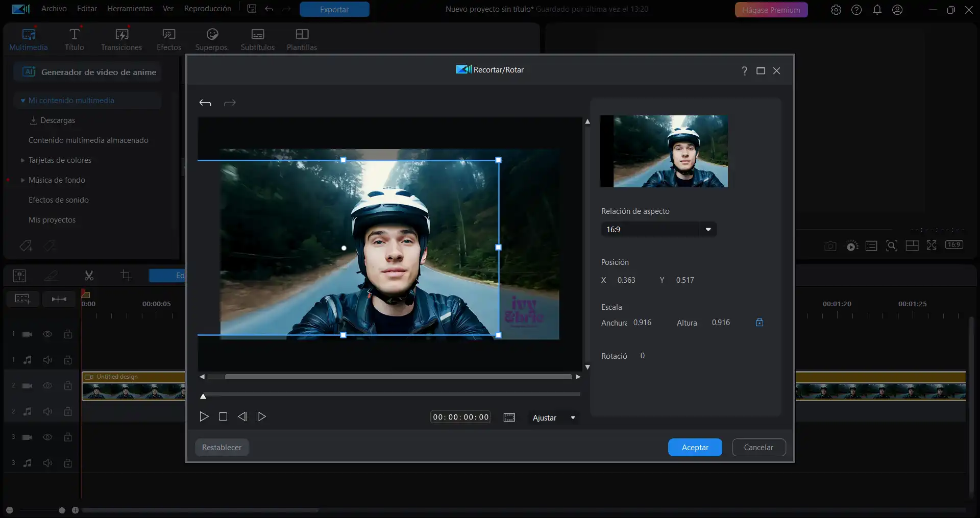The image size is (980, 518).
Task: Stop the crop preview playback
Action: [x=223, y=417]
